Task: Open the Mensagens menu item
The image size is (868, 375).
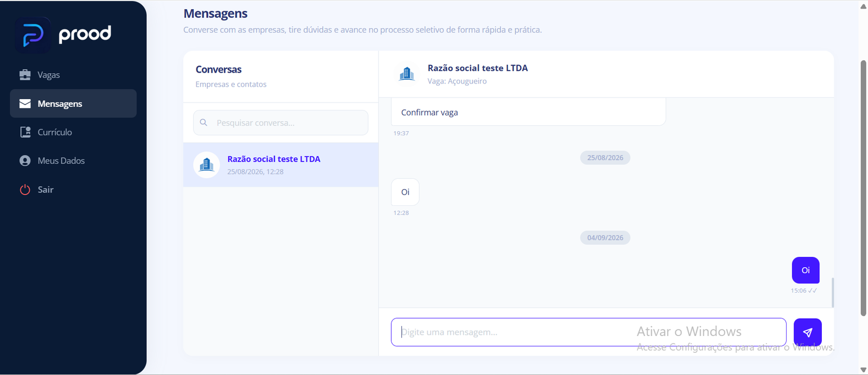Action: point(73,104)
